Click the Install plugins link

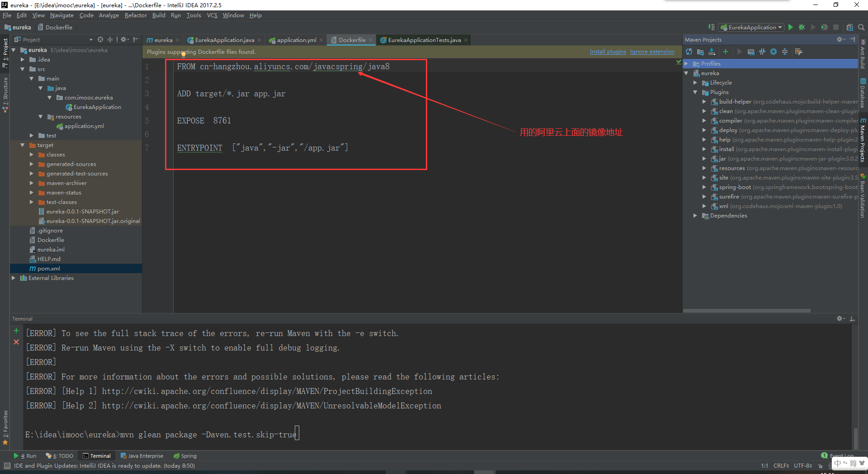[608, 52]
